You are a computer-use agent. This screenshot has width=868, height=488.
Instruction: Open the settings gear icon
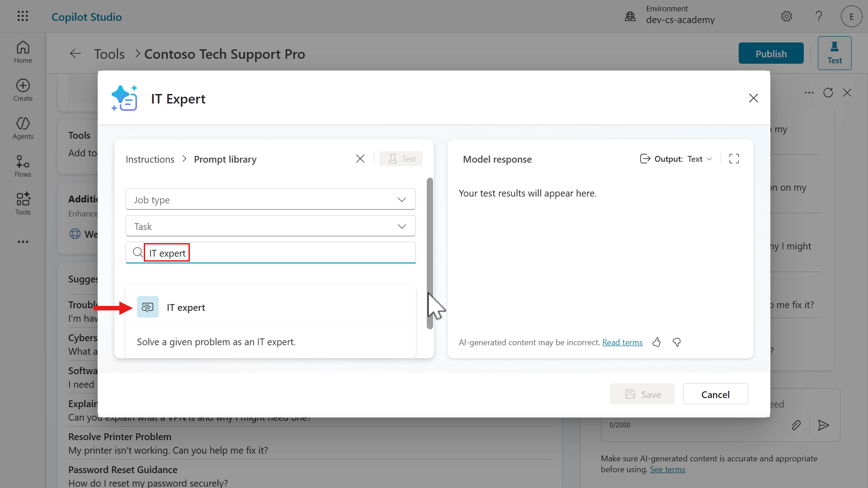pos(787,16)
